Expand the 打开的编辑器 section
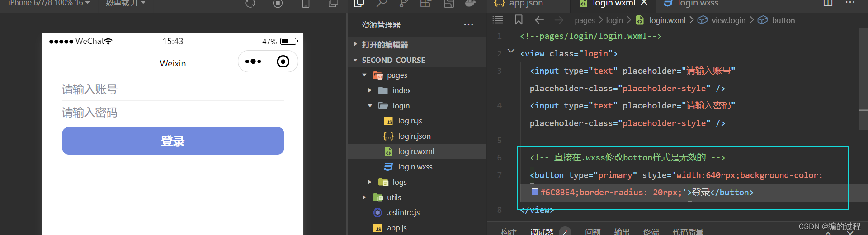This screenshot has width=868, height=235. [417, 45]
